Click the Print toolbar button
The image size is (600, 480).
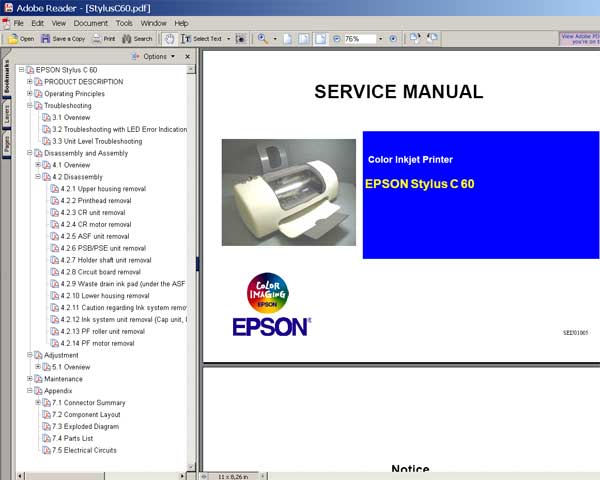pyautogui.click(x=104, y=39)
